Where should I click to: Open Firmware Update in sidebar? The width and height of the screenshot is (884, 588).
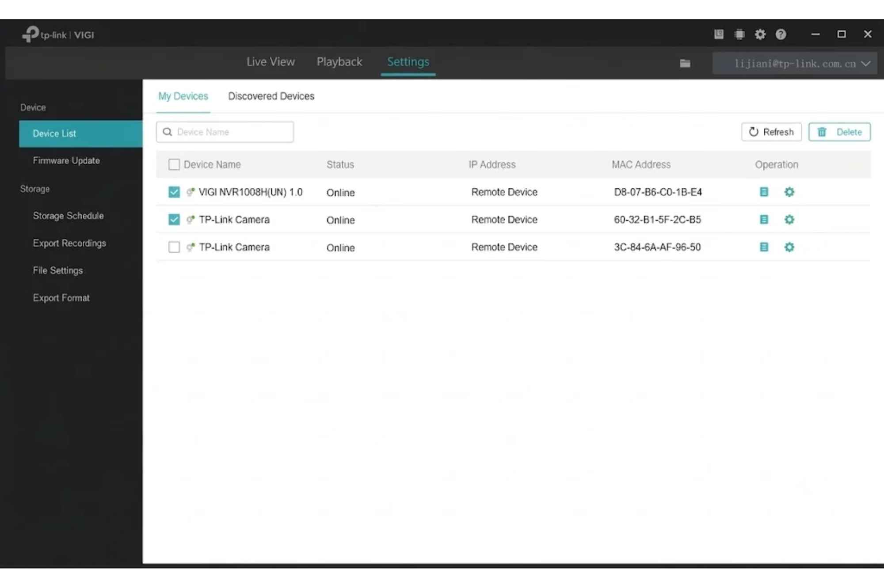coord(66,160)
